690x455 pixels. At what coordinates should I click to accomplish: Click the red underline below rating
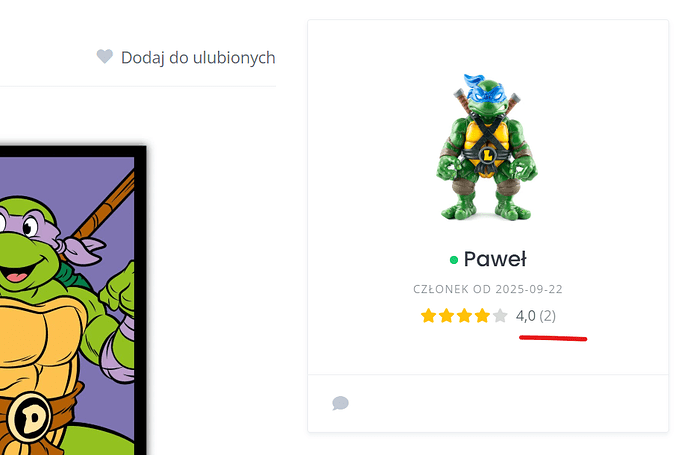pos(553,338)
